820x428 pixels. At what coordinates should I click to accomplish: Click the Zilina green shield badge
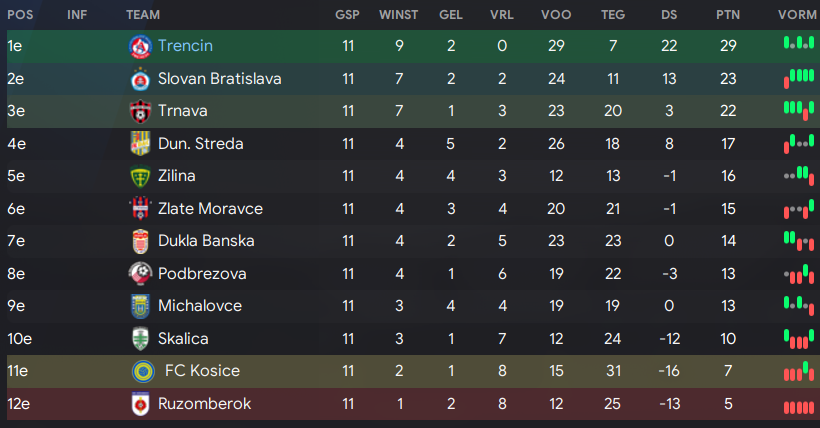coord(140,176)
